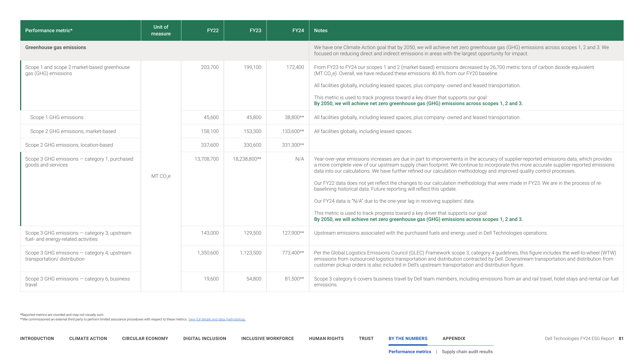Select the value 133,600**
Viewport: 644px width, 362px height.
click(x=293, y=131)
